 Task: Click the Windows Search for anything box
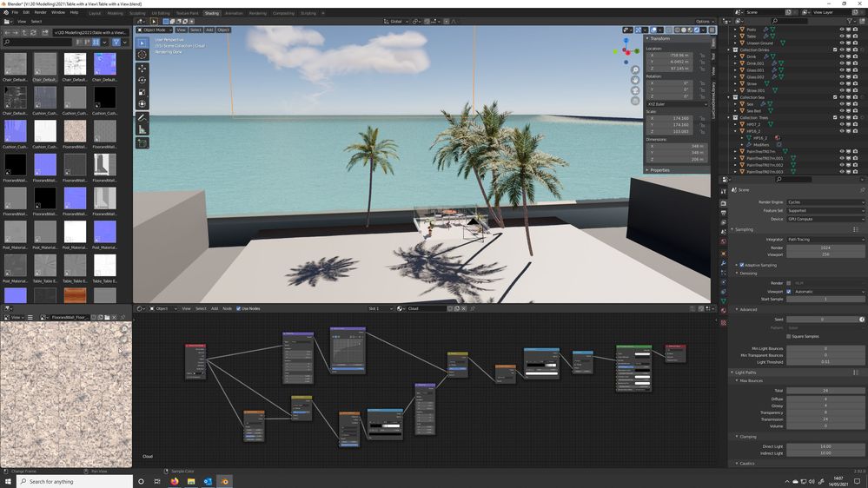(75, 481)
